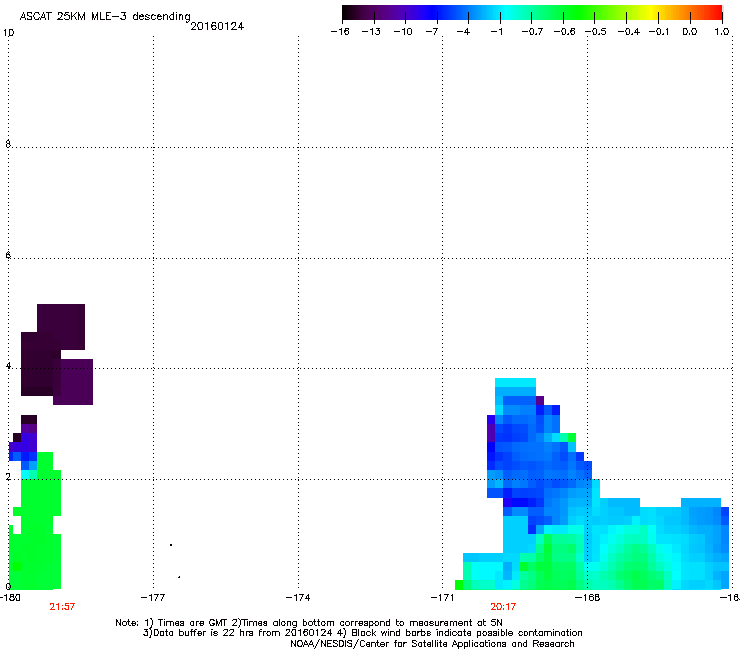
Task: Click the colorbar label -10
Action: [x=403, y=32]
